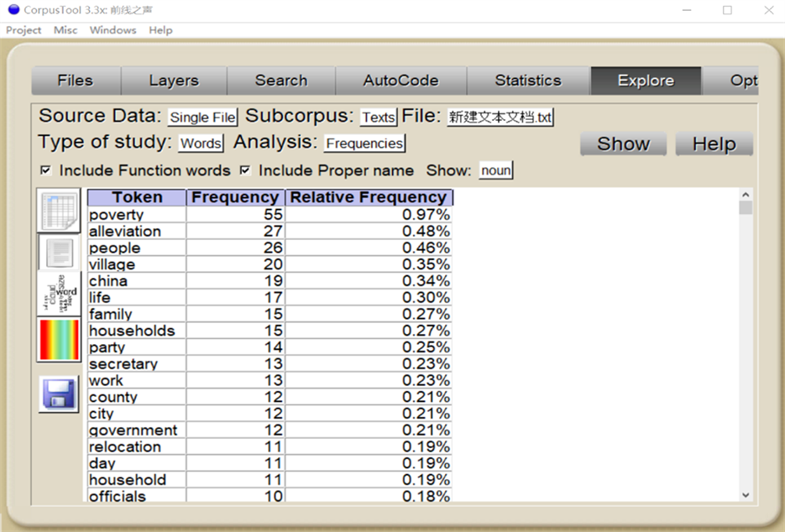The width and height of the screenshot is (785, 532).
Task: Switch to the Statistics tab
Action: (x=527, y=81)
